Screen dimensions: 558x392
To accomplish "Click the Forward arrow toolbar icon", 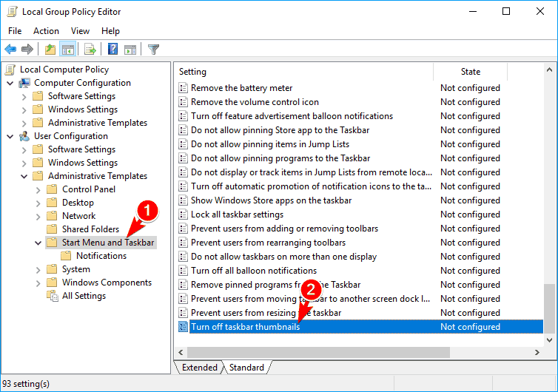I will pyautogui.click(x=27, y=50).
